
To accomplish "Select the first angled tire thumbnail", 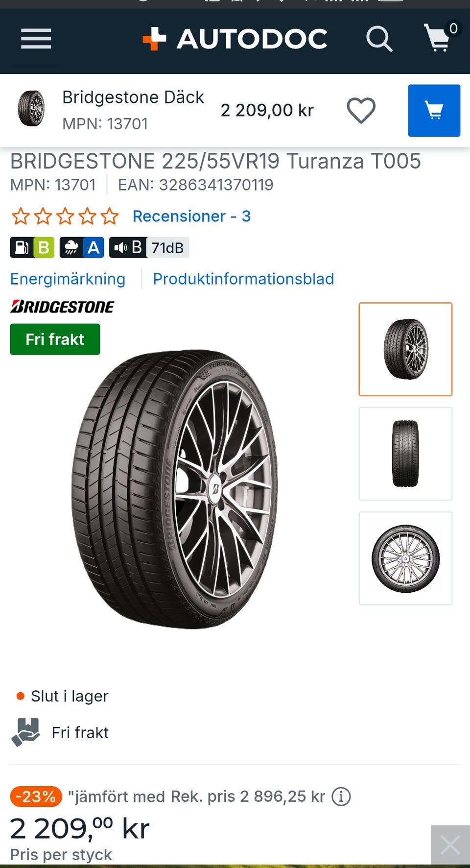I will point(405,349).
